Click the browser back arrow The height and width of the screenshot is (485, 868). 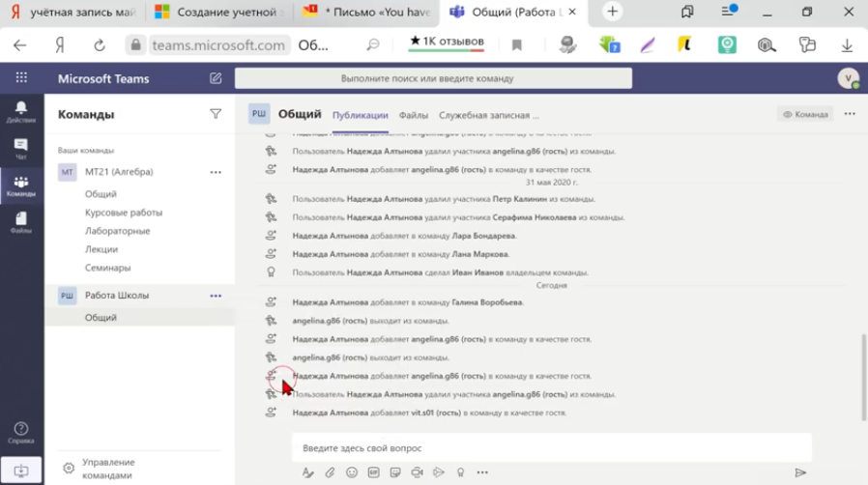pyautogui.click(x=20, y=45)
